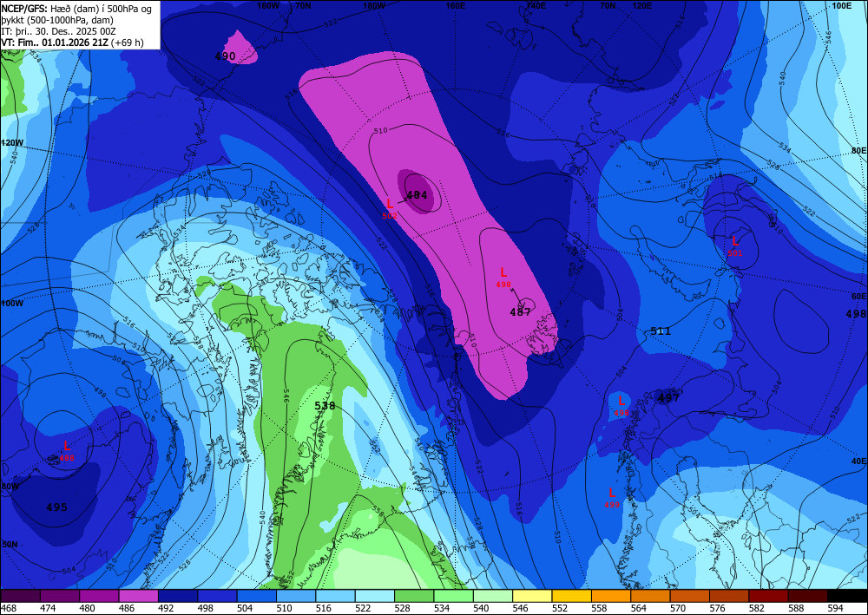Click the light green swatch between 534 and 540
Image resolution: width=868 pixels, height=615 pixels.
pyautogui.click(x=453, y=596)
